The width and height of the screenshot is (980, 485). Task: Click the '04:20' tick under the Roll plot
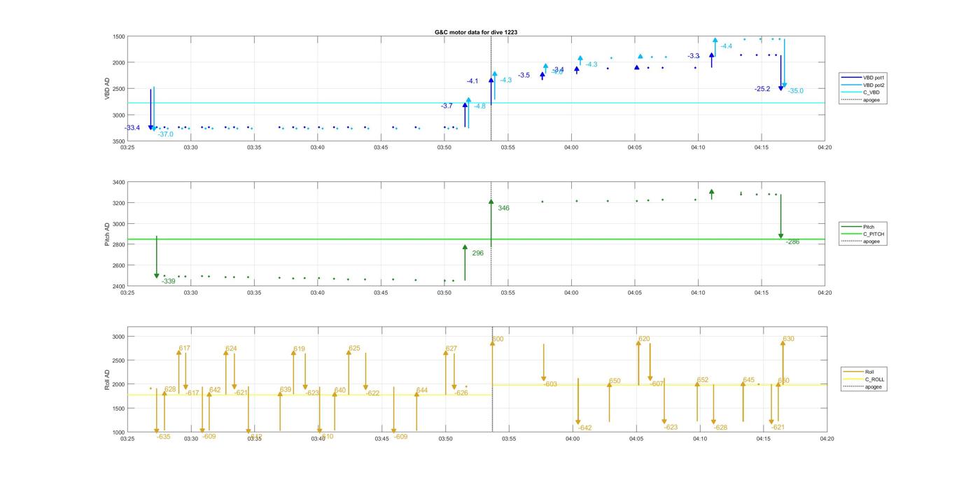pos(827,440)
